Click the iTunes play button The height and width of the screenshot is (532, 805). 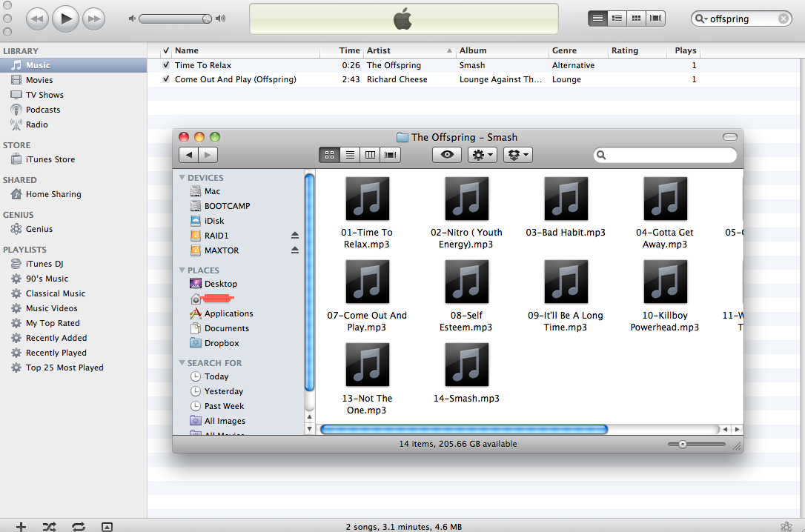(x=66, y=19)
